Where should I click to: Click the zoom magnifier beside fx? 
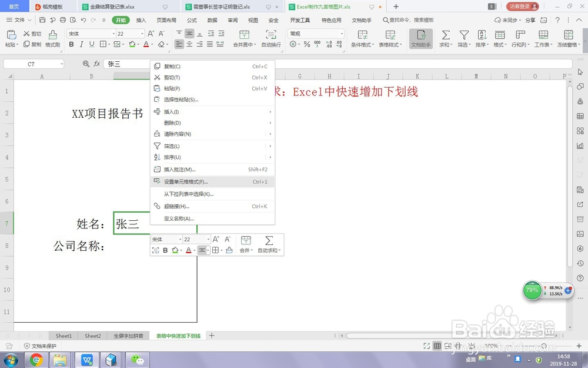point(86,64)
